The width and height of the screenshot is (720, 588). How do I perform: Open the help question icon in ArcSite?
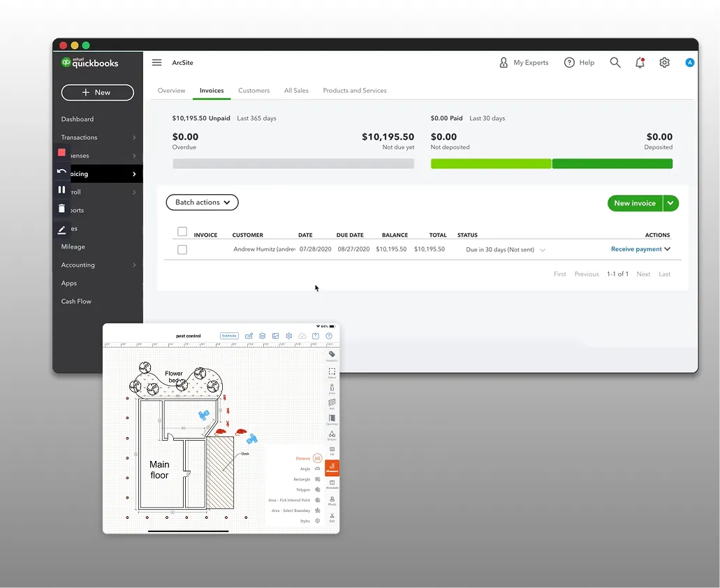(329, 336)
